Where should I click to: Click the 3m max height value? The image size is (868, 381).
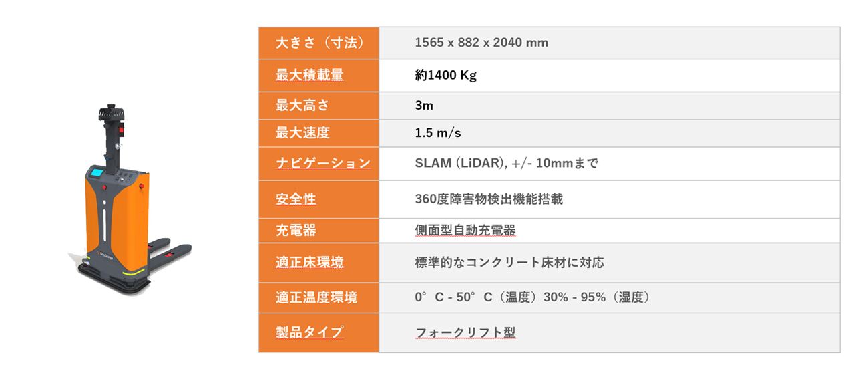[424, 106]
